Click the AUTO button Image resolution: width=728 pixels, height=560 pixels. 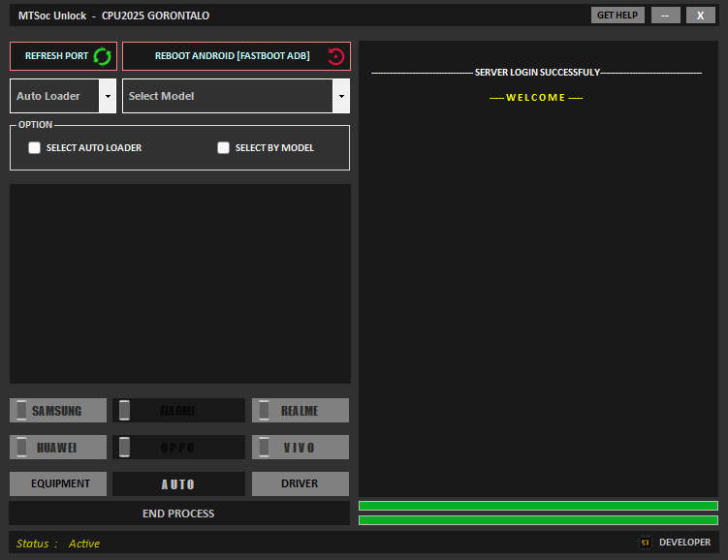point(178,483)
